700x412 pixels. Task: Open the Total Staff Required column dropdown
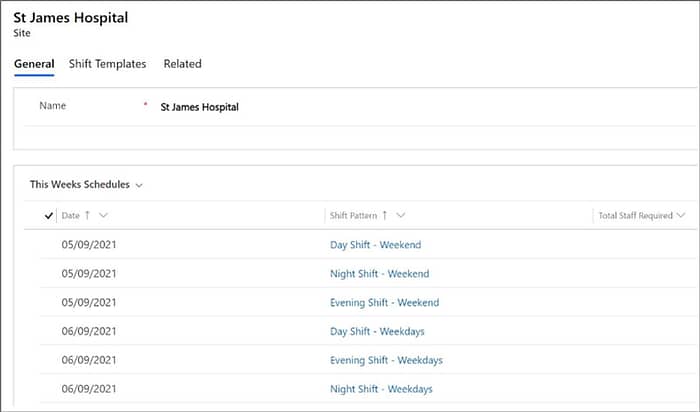681,215
